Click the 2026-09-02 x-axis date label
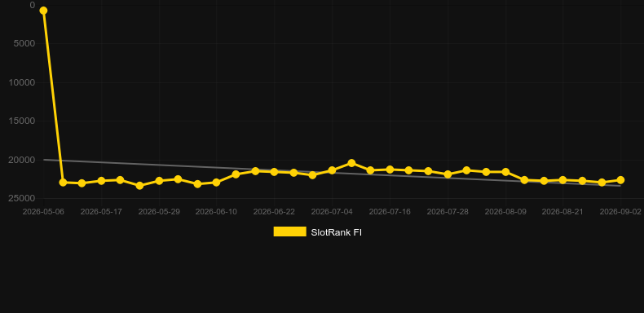The height and width of the screenshot is (313, 644). (x=620, y=212)
